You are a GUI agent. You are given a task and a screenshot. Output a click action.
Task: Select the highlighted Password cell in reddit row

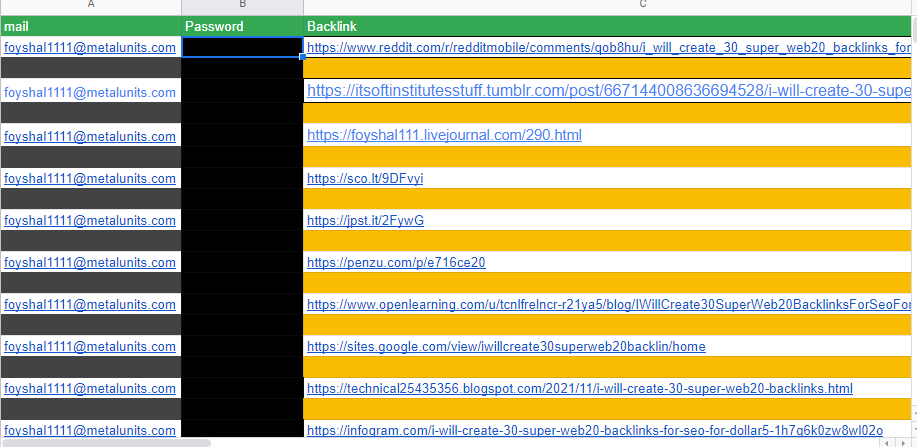[x=242, y=47]
